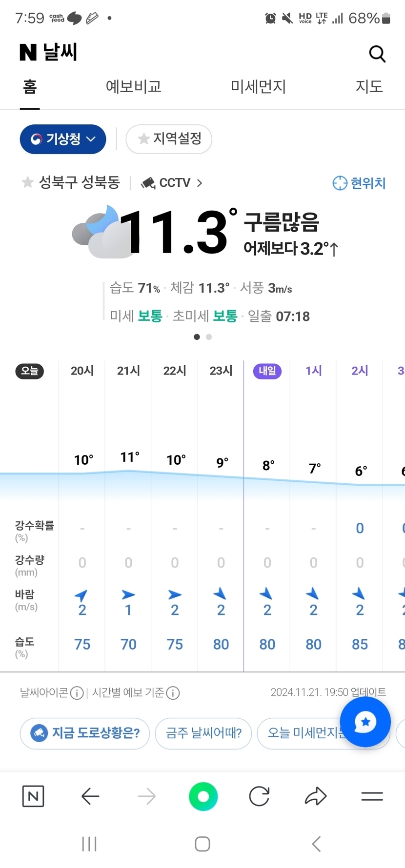This screenshot has height=868, width=405.
Task: Tap the 지금 도로상황은? chip
Action: (85, 733)
